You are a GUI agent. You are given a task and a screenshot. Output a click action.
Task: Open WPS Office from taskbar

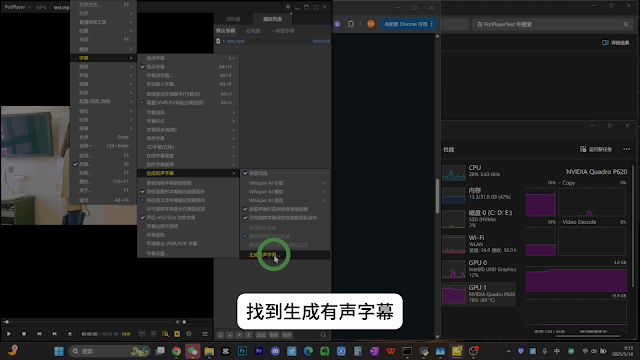pyautogui.click(x=391, y=351)
